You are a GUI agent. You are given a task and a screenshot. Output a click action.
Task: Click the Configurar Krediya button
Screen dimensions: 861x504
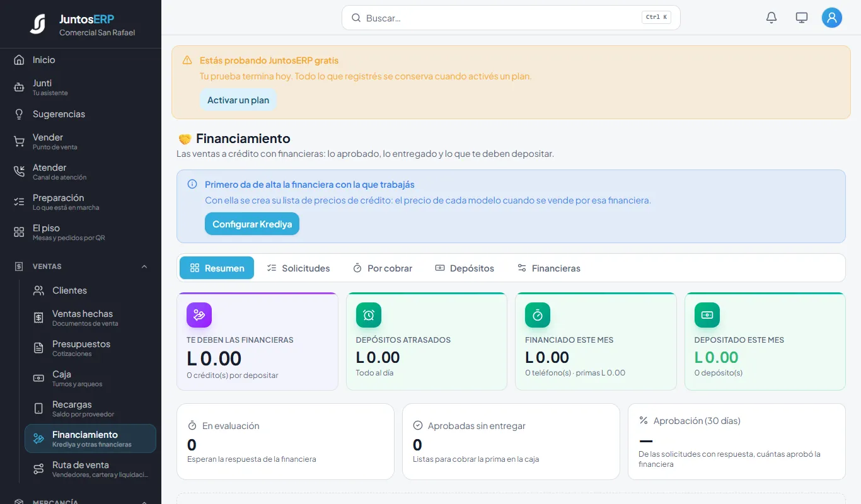252,224
